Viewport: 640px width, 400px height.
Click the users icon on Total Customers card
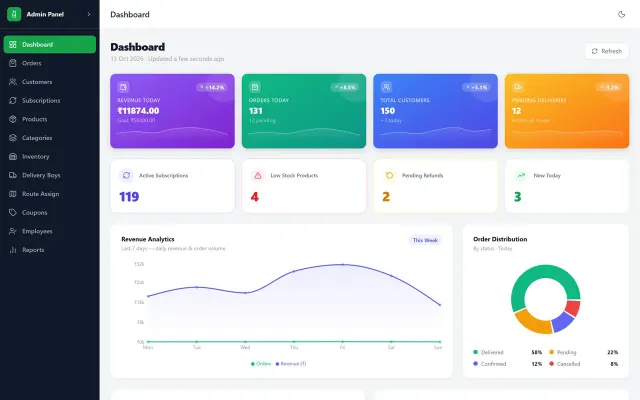coord(386,87)
